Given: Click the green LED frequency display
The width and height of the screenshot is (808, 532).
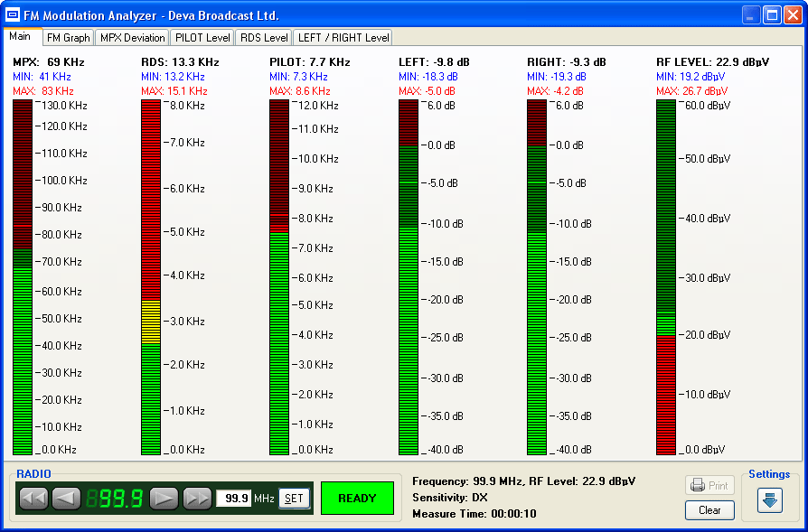Looking at the screenshot, I should pos(114,498).
